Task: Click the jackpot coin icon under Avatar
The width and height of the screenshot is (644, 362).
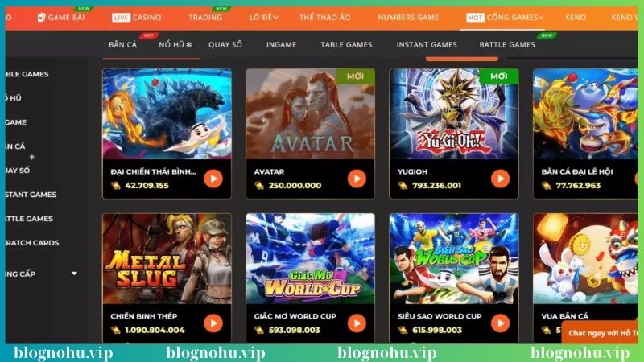Action: pyautogui.click(x=258, y=186)
